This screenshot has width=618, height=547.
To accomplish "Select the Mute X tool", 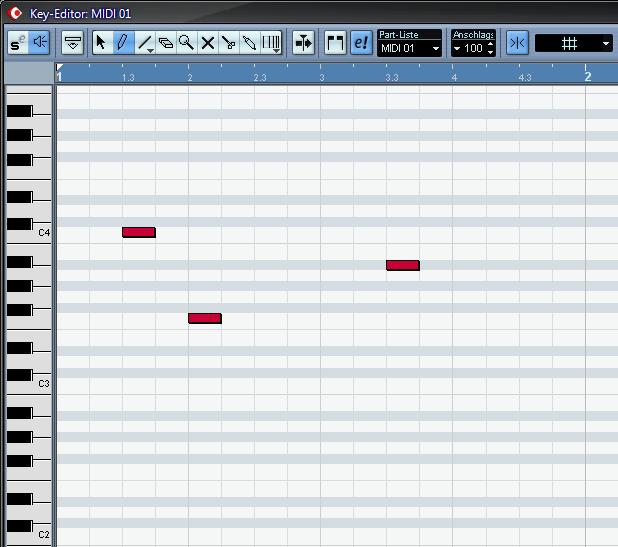I will click(x=207, y=43).
